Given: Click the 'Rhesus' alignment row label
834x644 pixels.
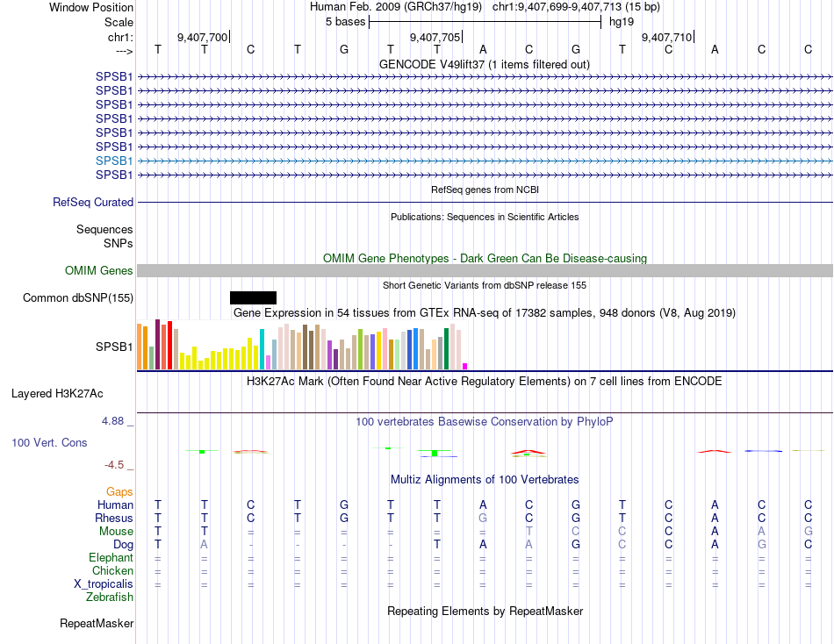Looking at the screenshot, I should 114,518.
